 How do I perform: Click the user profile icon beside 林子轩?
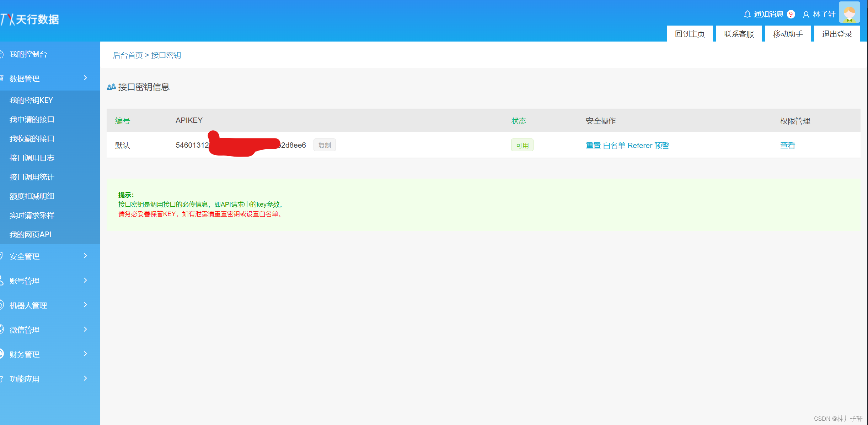pos(806,15)
